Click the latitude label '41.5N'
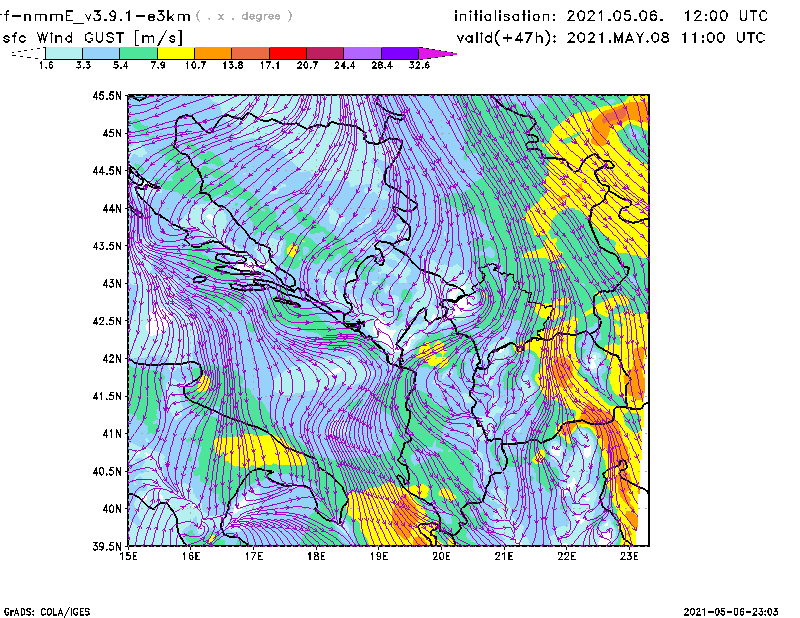Viewport: 800px width, 618px height. point(107,396)
